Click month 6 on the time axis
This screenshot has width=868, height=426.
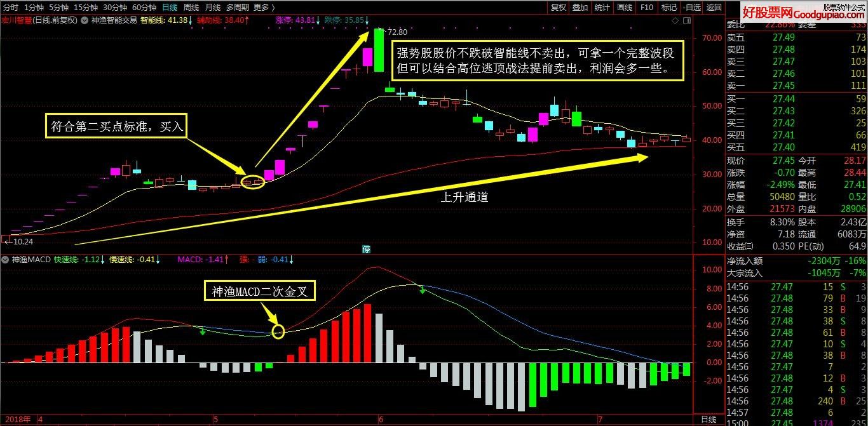(x=380, y=420)
